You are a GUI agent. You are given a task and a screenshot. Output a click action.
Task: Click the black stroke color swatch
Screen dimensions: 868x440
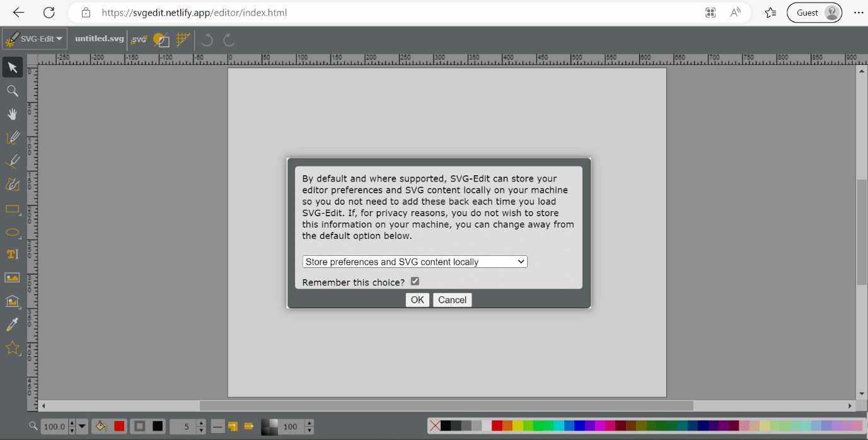(x=158, y=426)
